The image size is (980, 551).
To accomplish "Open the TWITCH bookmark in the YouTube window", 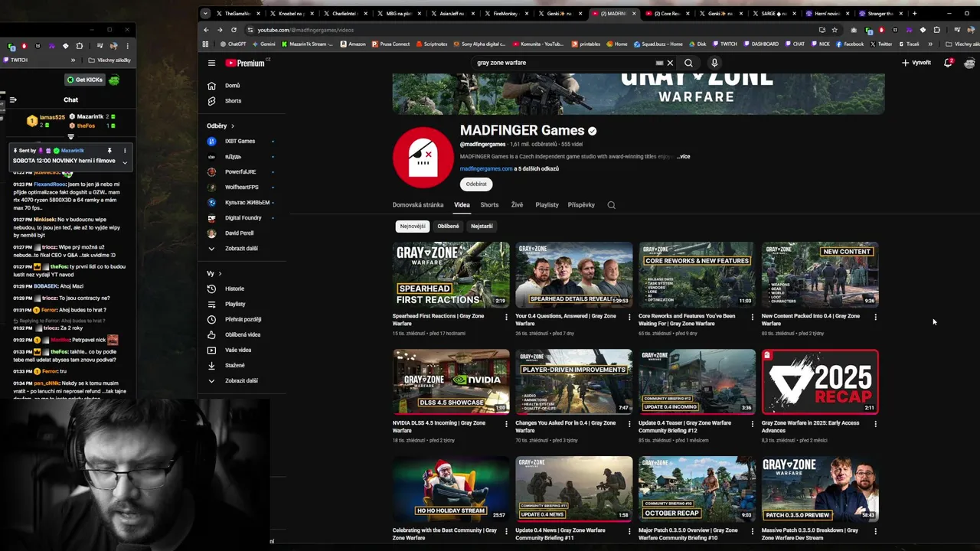I will pos(725,44).
